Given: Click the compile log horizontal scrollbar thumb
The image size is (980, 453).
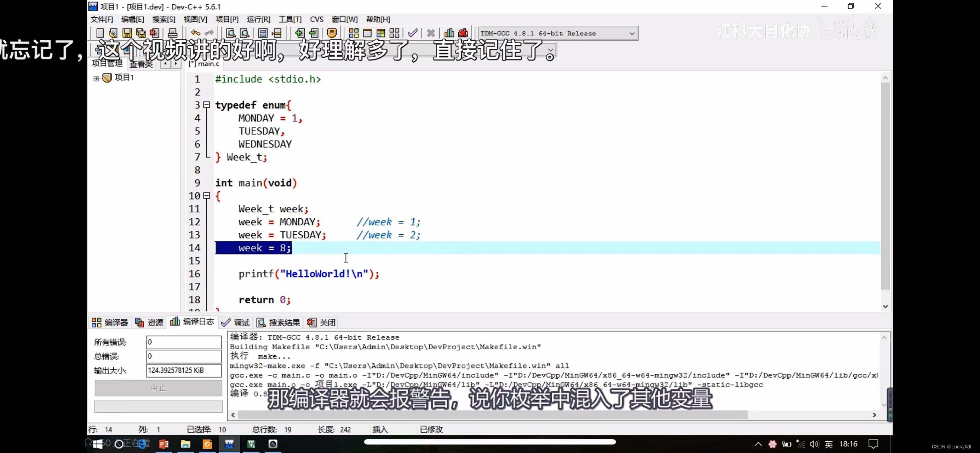Looking at the screenshot, I should pos(493,414).
